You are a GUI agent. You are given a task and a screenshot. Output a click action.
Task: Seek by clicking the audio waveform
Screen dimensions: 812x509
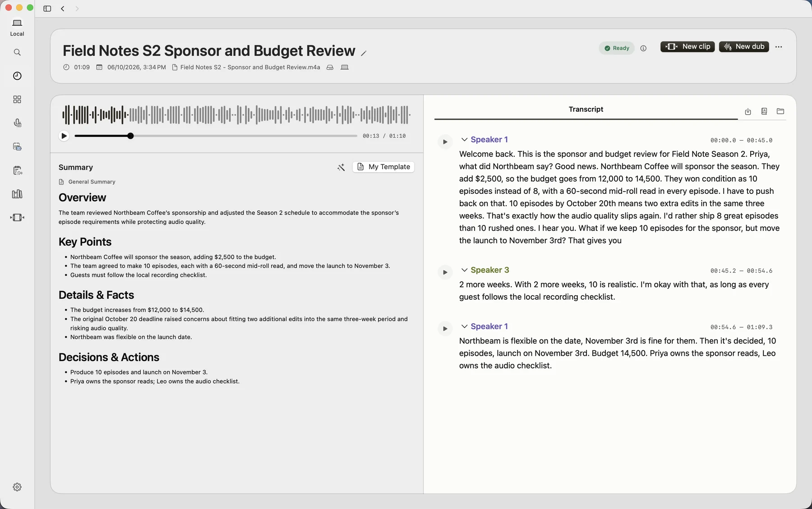pos(236,115)
